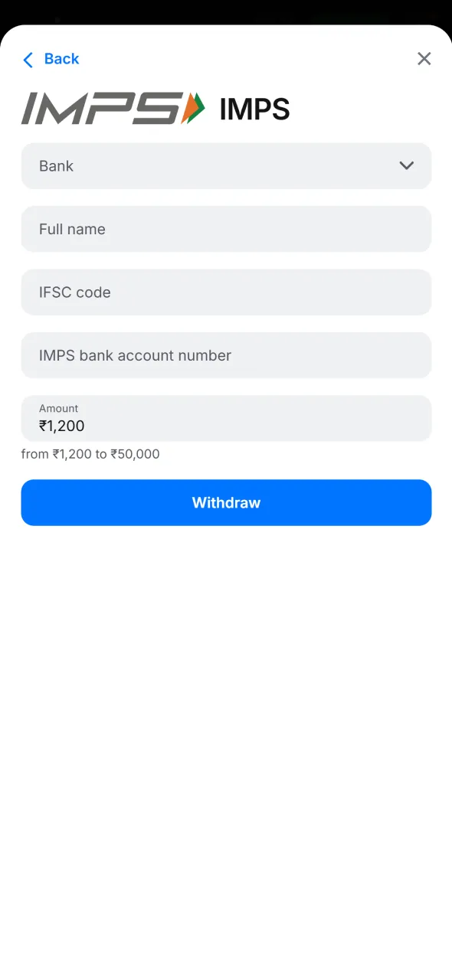Click the Amount field showing ₹1,200
452x980 pixels.
pos(226,418)
